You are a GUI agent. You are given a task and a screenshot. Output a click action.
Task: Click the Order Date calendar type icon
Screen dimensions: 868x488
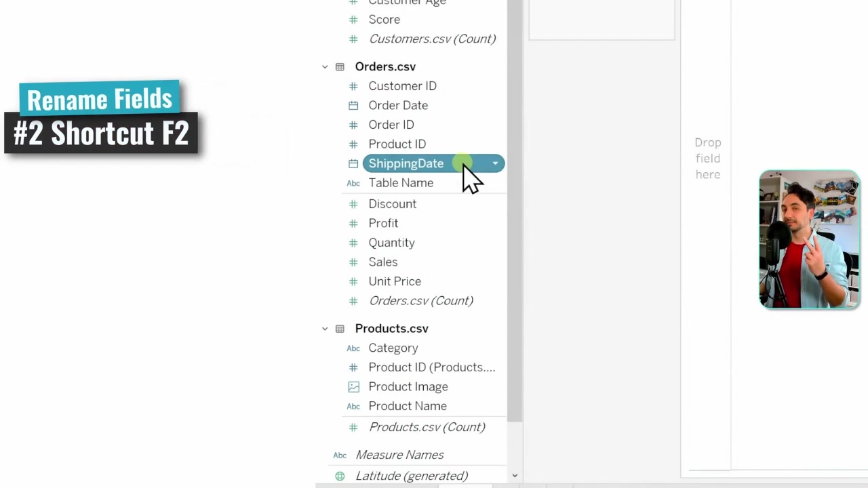(353, 105)
